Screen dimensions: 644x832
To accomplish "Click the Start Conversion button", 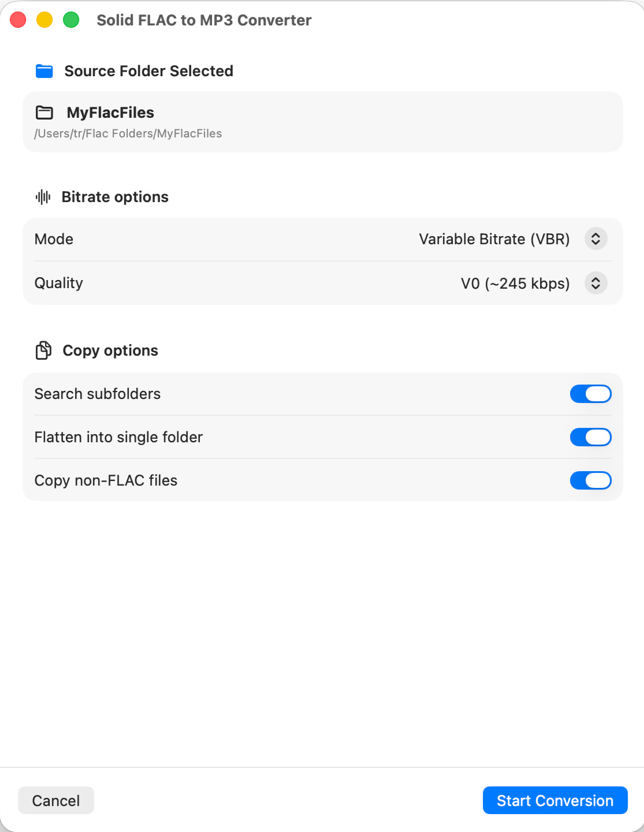I will [x=555, y=800].
